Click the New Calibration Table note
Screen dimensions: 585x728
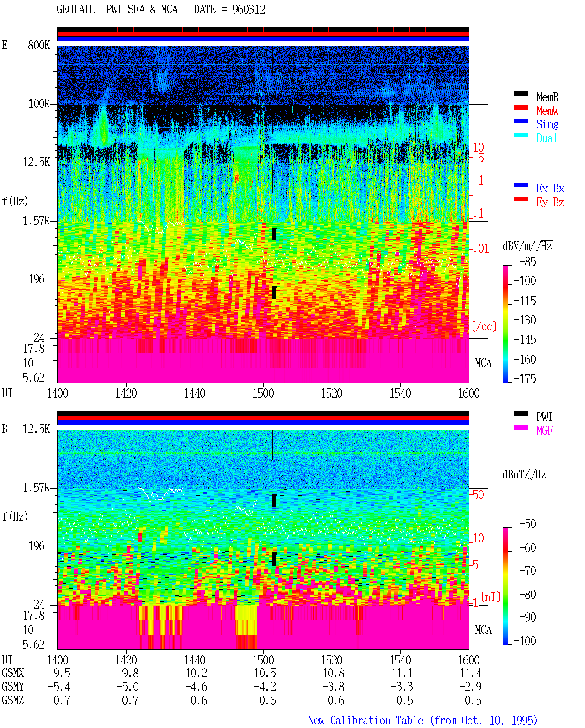pyautogui.click(x=423, y=720)
